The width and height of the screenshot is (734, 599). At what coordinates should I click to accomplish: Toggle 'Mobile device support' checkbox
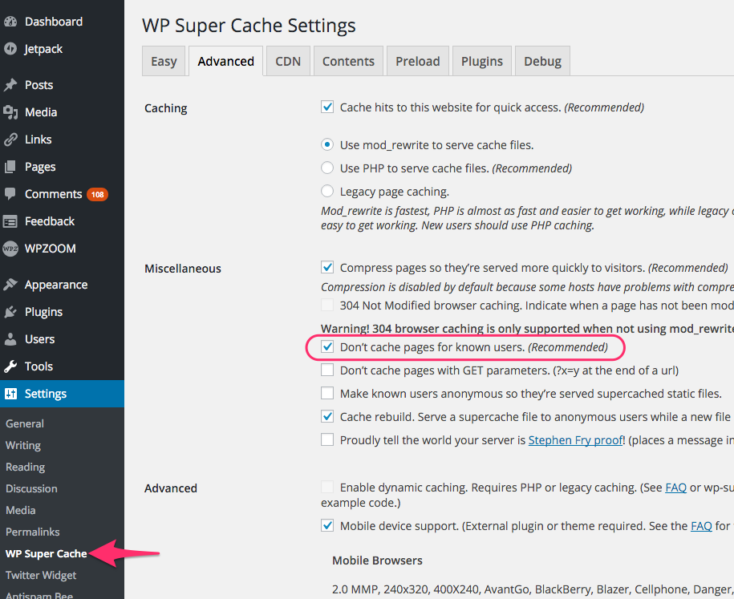pyautogui.click(x=327, y=526)
